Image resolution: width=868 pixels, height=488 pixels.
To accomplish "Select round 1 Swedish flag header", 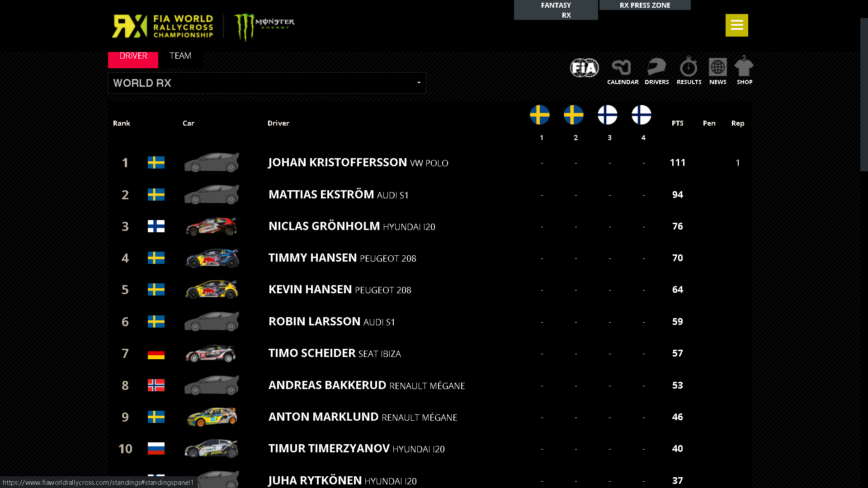I will point(539,115).
